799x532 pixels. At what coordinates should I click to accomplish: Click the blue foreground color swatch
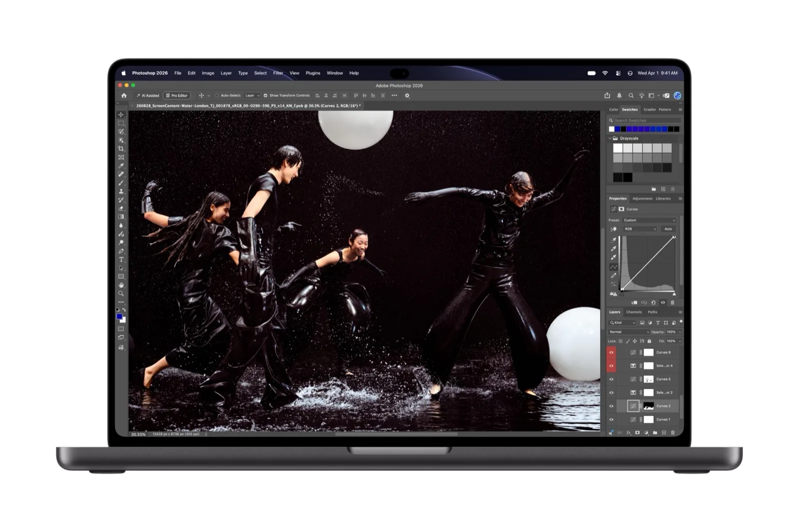(x=119, y=316)
